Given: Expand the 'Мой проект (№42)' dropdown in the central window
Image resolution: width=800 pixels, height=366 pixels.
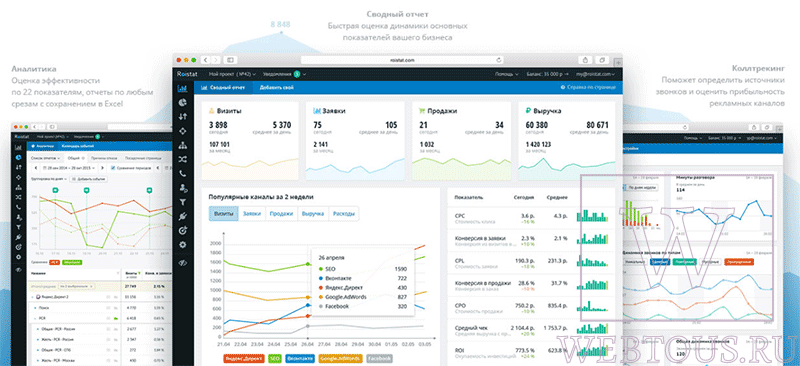Looking at the screenshot, I should click(x=232, y=75).
